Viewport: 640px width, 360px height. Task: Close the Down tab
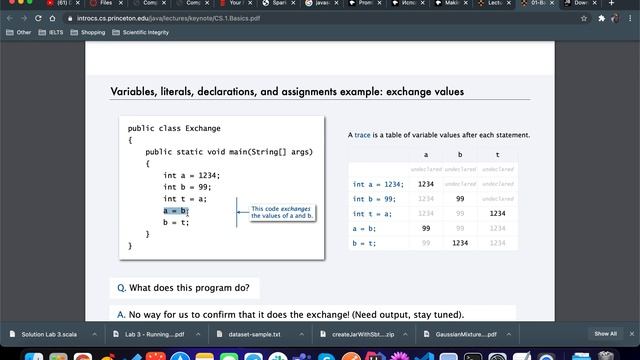(x=595, y=3)
